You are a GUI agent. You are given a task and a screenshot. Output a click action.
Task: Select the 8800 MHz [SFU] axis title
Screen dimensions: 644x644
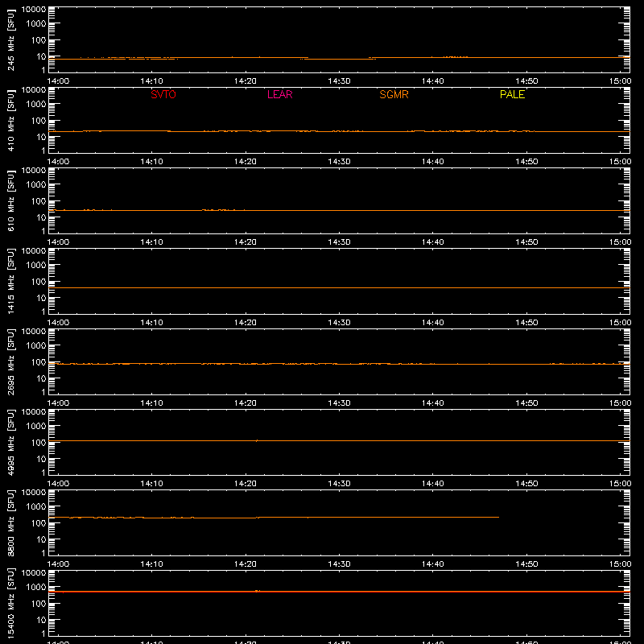[10, 522]
